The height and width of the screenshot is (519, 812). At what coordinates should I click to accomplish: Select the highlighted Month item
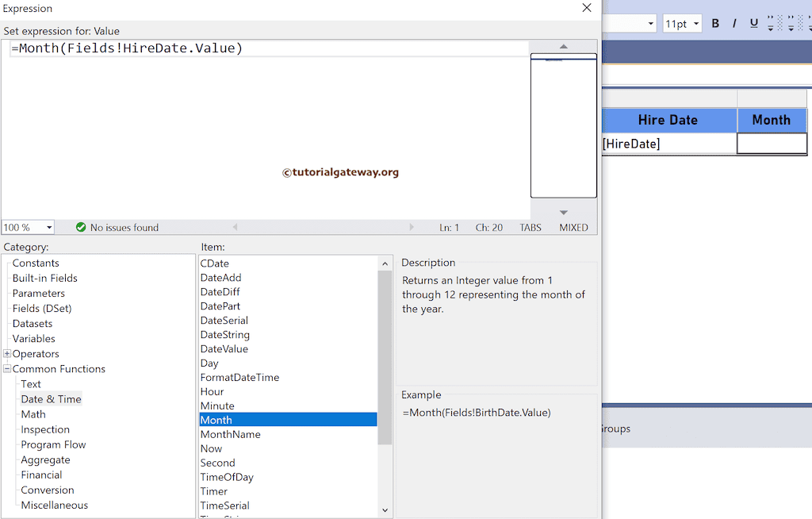[289, 420]
